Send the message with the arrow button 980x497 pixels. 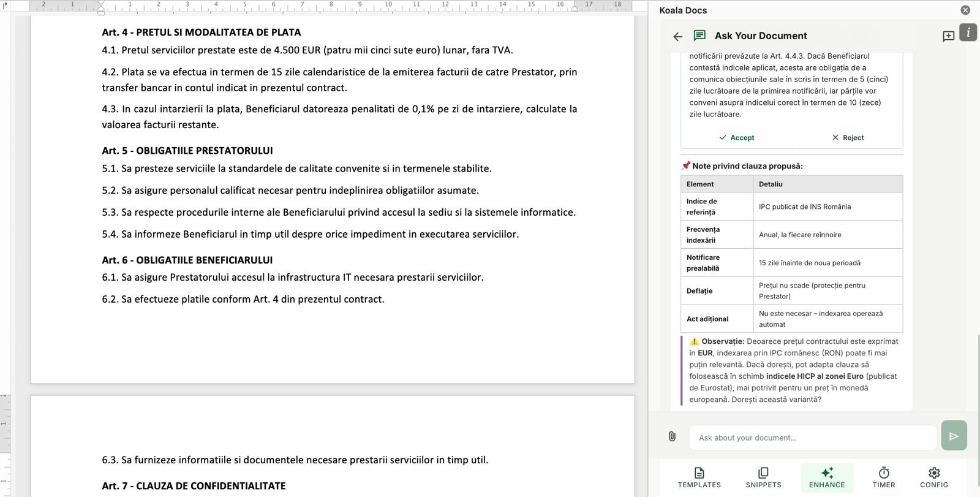[954, 436]
